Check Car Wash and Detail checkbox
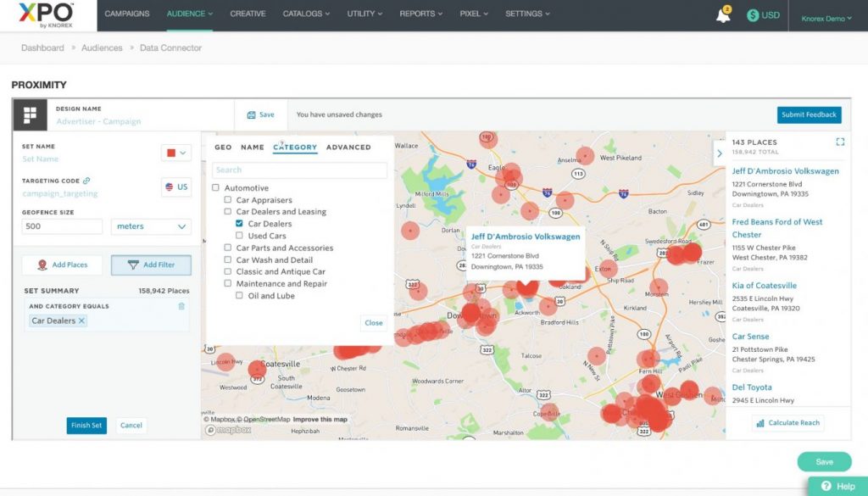Image resolution: width=868 pixels, height=496 pixels. coord(227,259)
